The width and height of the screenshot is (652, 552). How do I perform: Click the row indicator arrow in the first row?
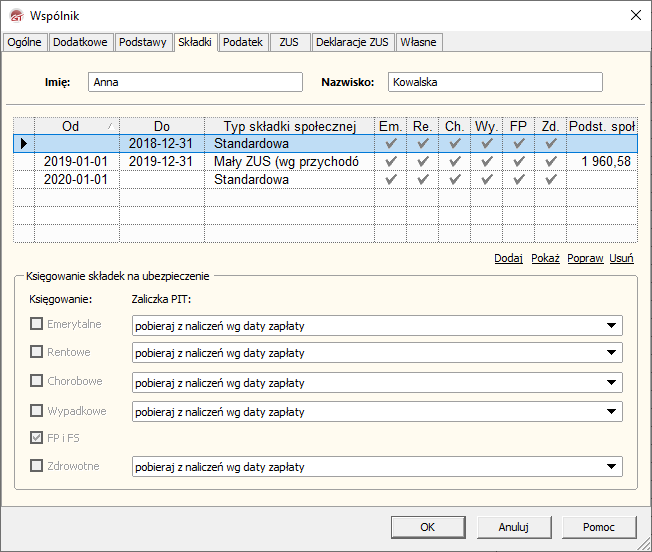click(x=23, y=144)
